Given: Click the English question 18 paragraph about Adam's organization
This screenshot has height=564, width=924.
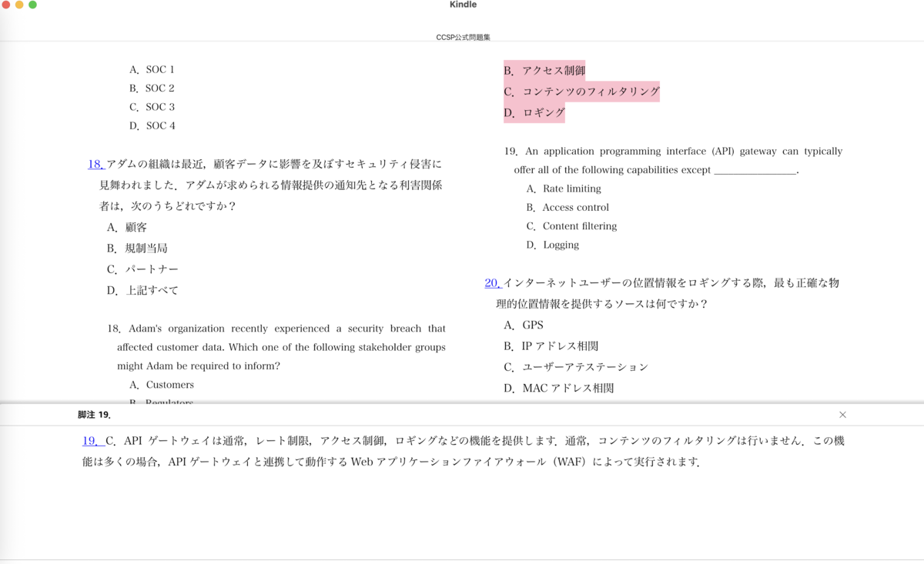Looking at the screenshot, I should pyautogui.click(x=276, y=347).
